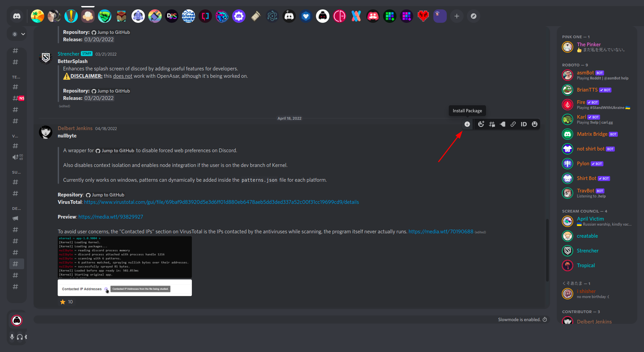Open Jump to GitHub in "A wrapper for" line

click(115, 151)
